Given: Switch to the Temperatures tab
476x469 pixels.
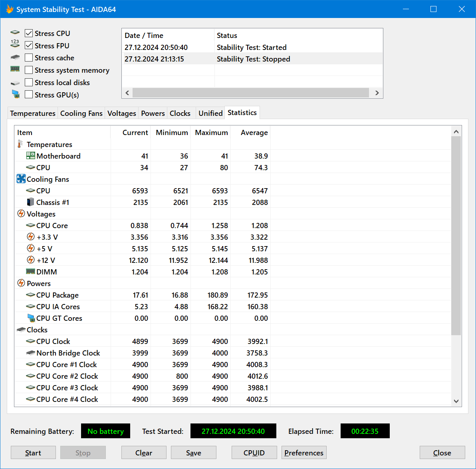Looking at the screenshot, I should point(32,113).
